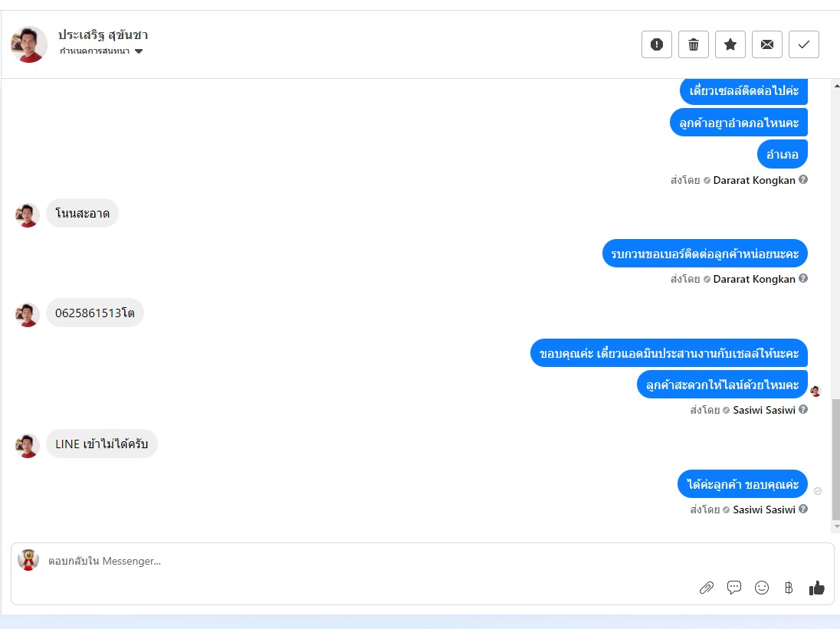Expand the กำหนดการสนทนา dropdown arrow
This screenshot has width=840, height=629.
tap(139, 51)
